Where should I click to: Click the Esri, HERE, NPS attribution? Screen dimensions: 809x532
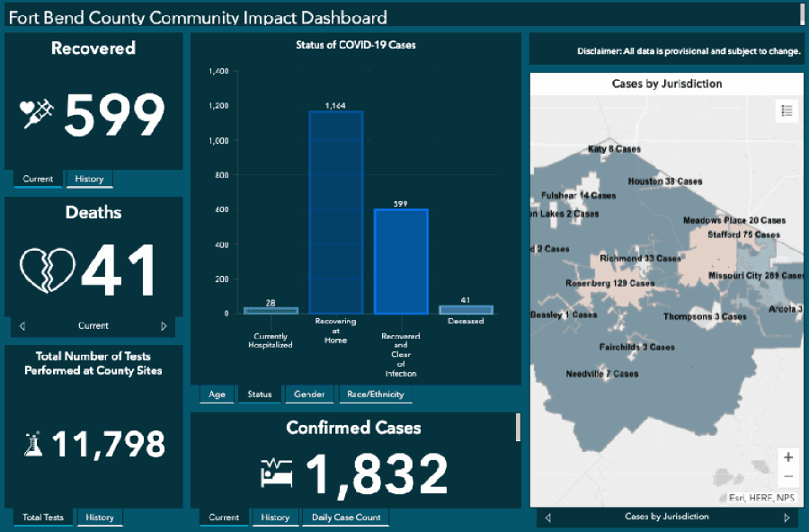pos(761,498)
